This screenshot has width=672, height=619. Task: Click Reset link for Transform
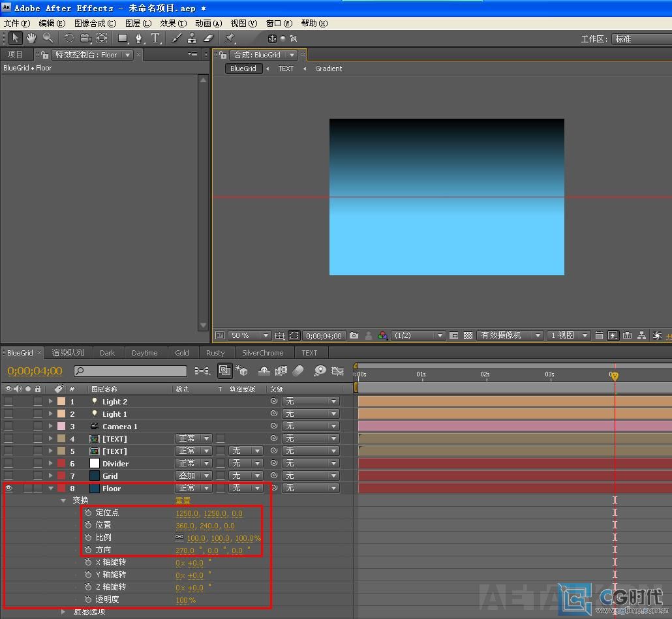(183, 500)
